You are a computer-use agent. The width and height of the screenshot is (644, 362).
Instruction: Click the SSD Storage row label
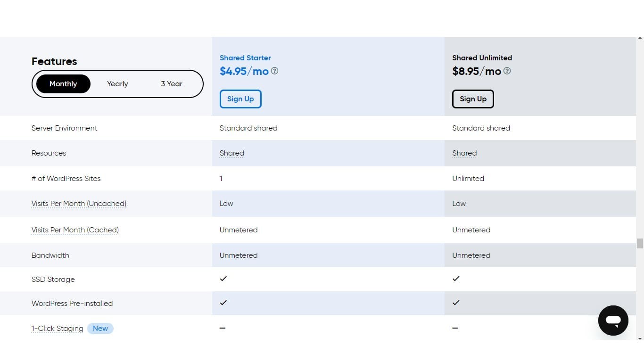click(x=53, y=280)
